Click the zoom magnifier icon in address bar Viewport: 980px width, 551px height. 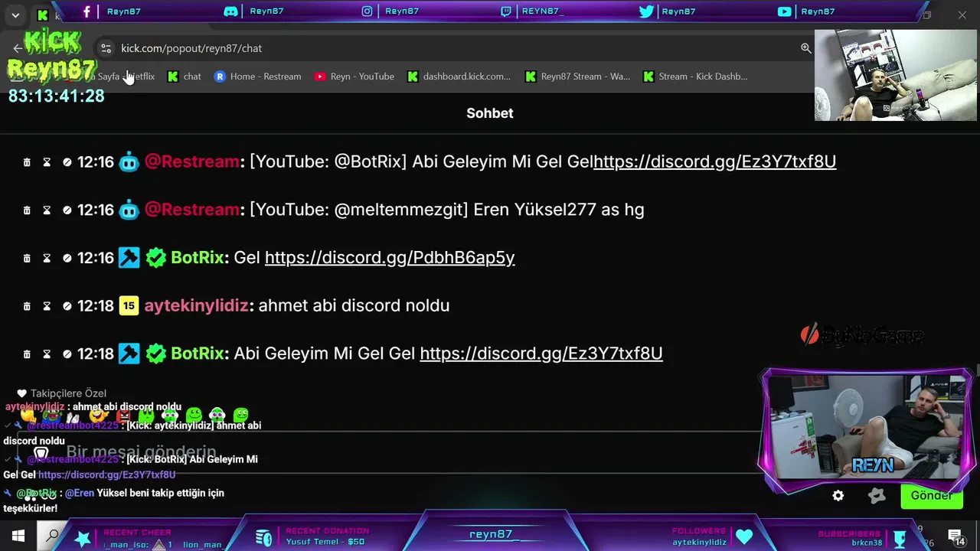(806, 48)
